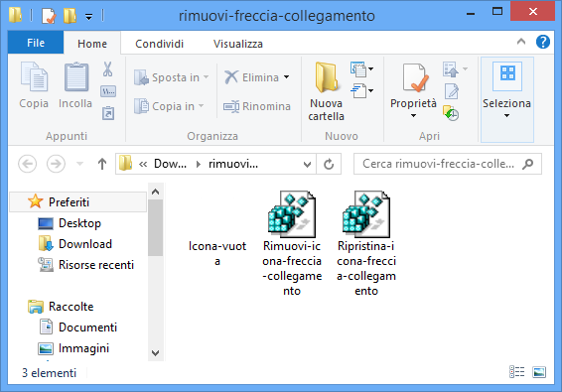The height and width of the screenshot is (392, 562).
Task: Click the search magnifier icon
Action: pos(528,164)
